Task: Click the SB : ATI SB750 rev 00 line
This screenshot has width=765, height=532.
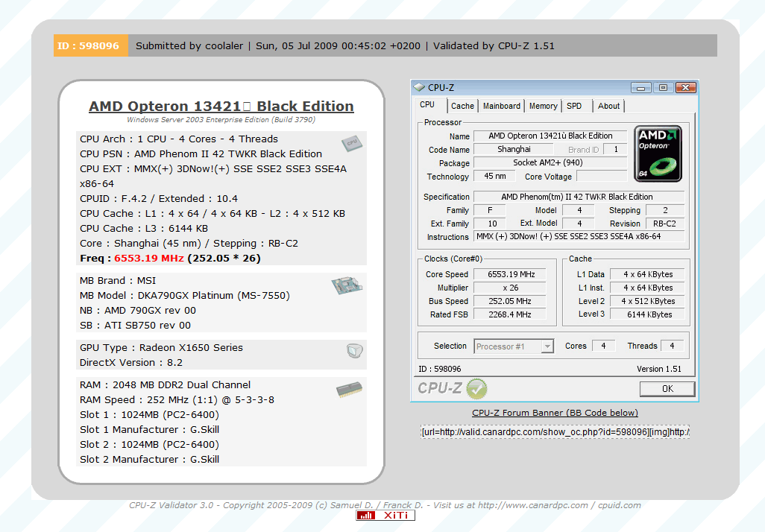Action: (x=135, y=326)
